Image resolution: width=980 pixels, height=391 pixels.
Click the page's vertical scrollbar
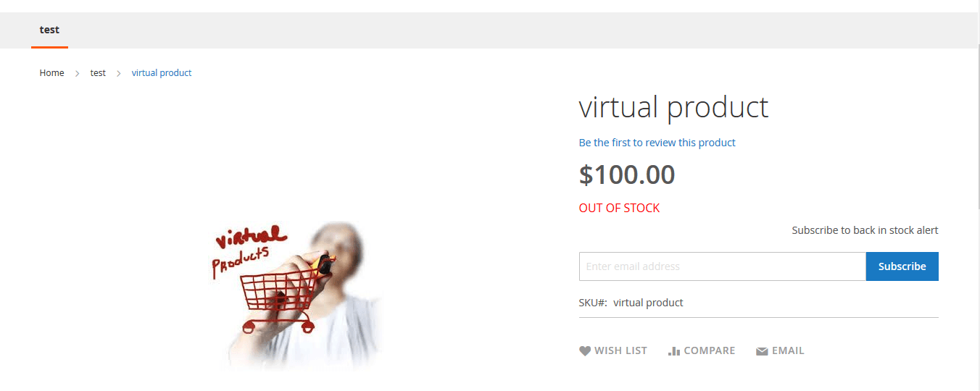click(976, 195)
